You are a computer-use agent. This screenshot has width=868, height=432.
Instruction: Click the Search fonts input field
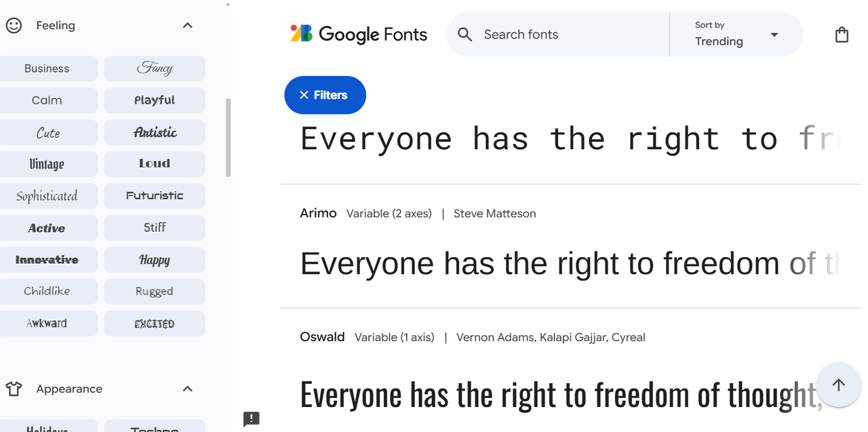pyautogui.click(x=570, y=35)
